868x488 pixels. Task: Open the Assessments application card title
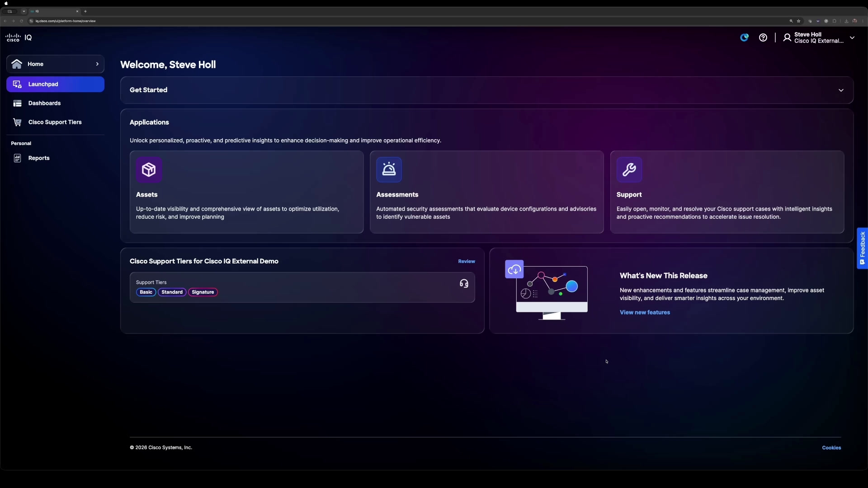(397, 195)
